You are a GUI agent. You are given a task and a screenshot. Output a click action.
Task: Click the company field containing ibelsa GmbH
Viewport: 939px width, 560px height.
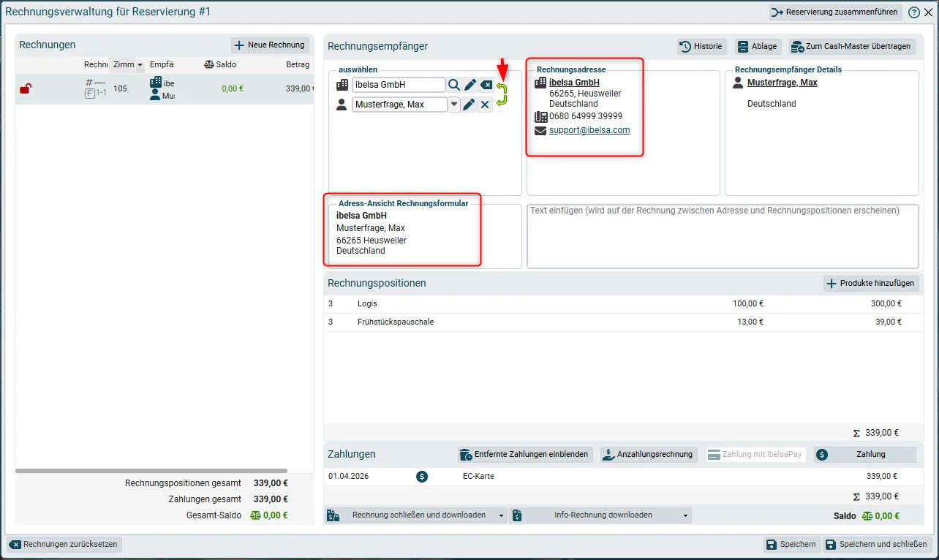[399, 85]
